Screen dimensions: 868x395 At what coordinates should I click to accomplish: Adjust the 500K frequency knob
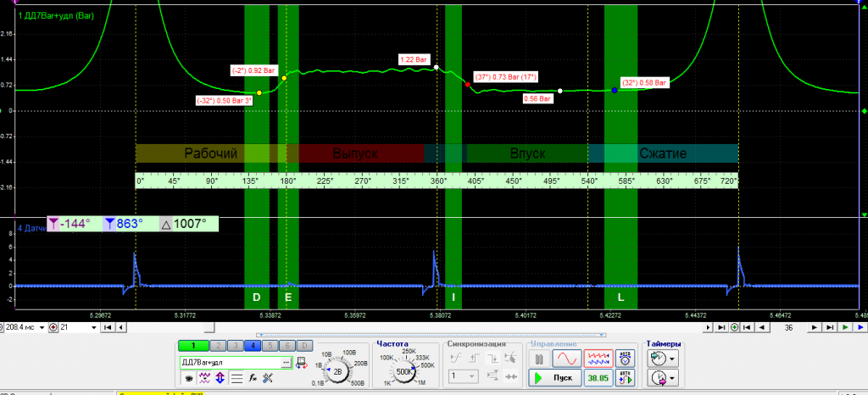[x=403, y=372]
